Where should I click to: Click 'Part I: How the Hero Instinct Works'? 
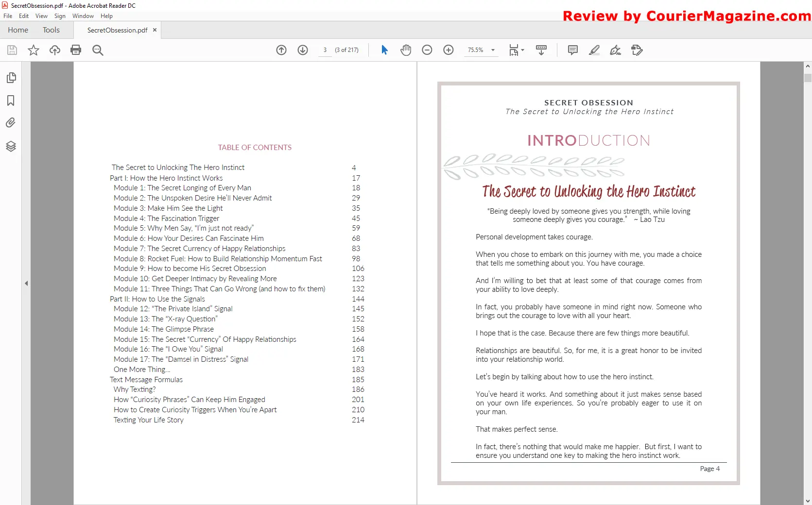166,178
